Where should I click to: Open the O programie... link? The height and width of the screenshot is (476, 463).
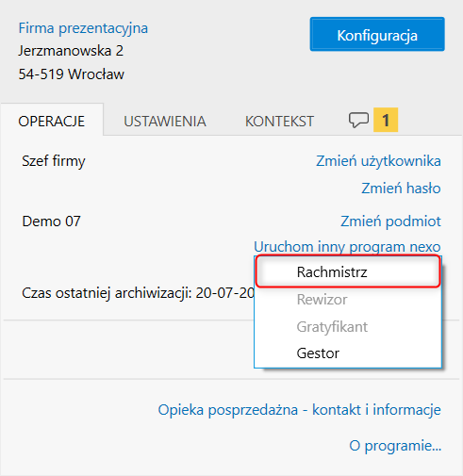(395, 446)
